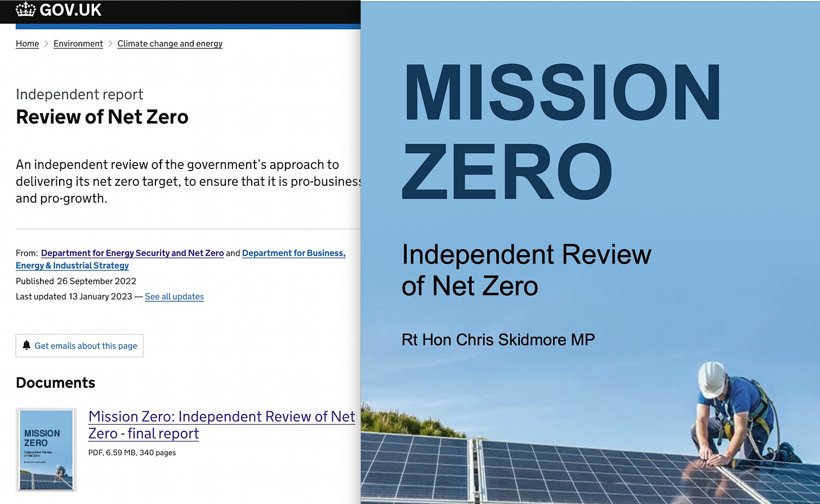Select the Documents heading
This screenshot has width=820, height=504.
click(55, 383)
